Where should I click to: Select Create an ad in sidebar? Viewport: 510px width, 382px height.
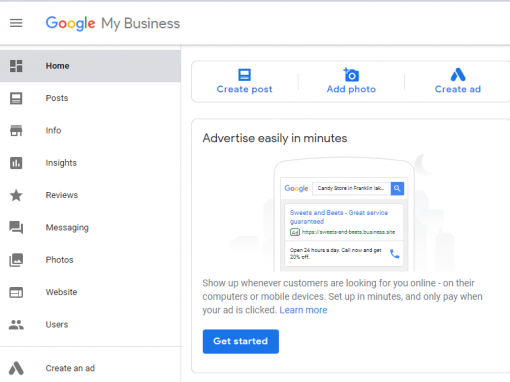coord(90,368)
